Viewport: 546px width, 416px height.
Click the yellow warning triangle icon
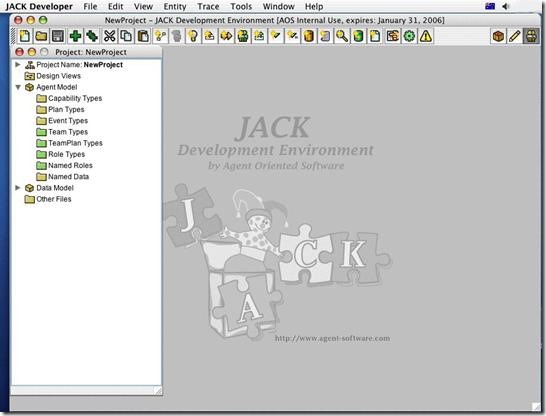coord(426,36)
